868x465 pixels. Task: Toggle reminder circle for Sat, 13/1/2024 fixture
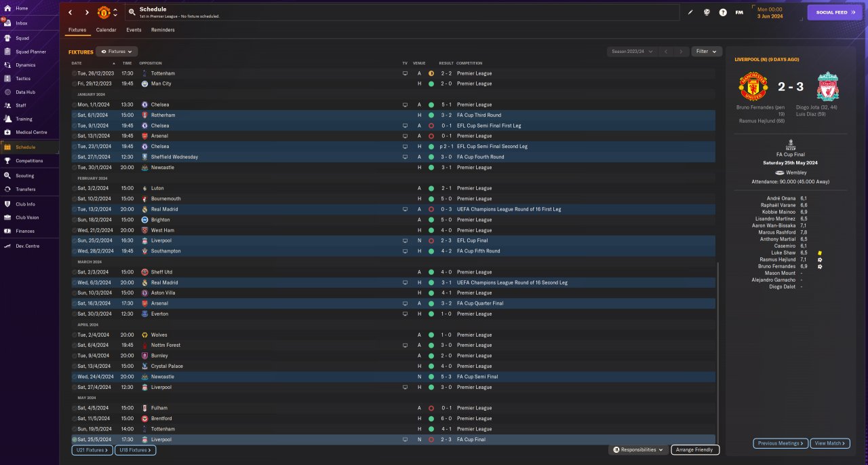pos(74,136)
